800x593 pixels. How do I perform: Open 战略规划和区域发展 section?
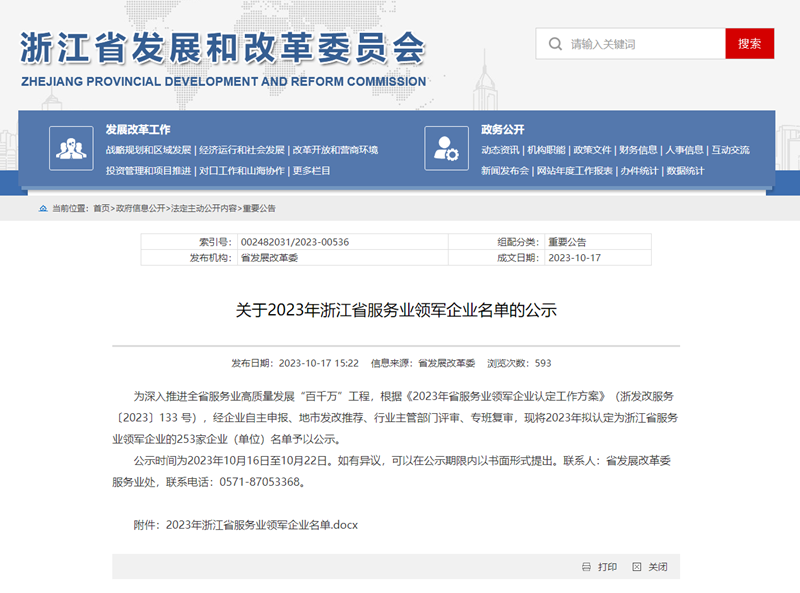148,150
